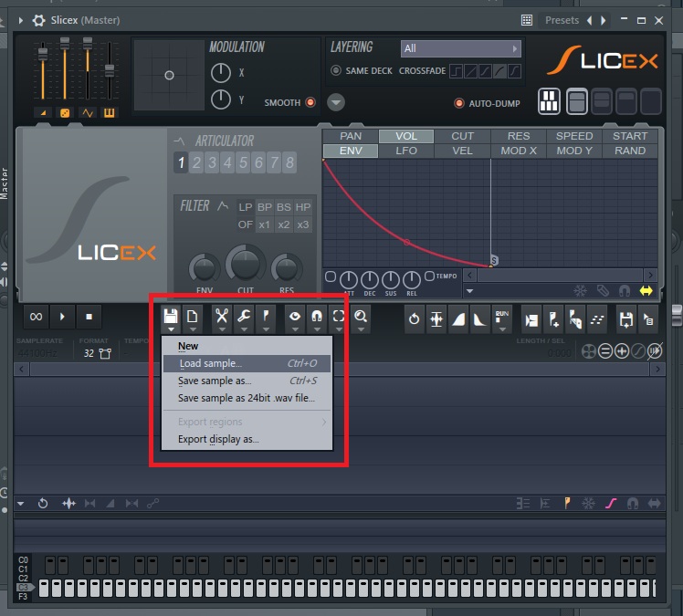Select the previous preset arrow

589,20
